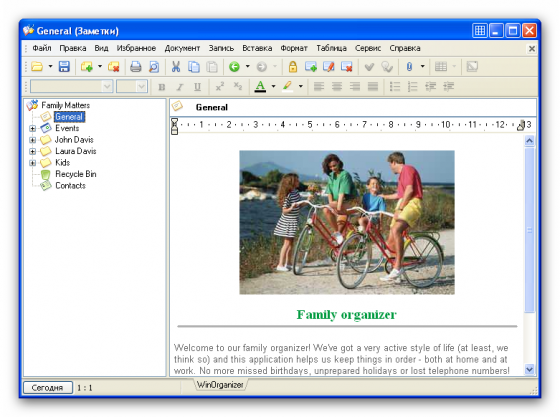Open the Формат menu
Viewport: 560px width, 417px height.
[294, 48]
